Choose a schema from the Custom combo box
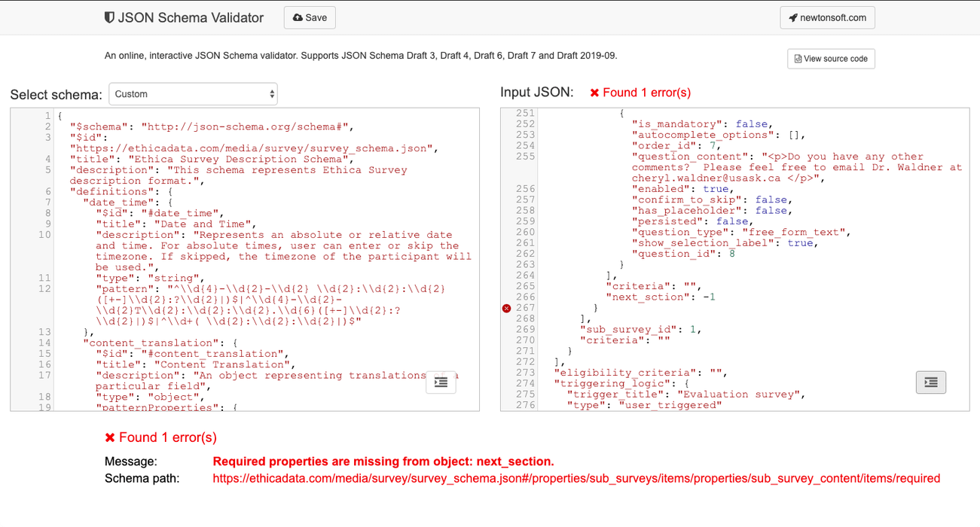Screen dimensions: 980x527 [x=193, y=93]
